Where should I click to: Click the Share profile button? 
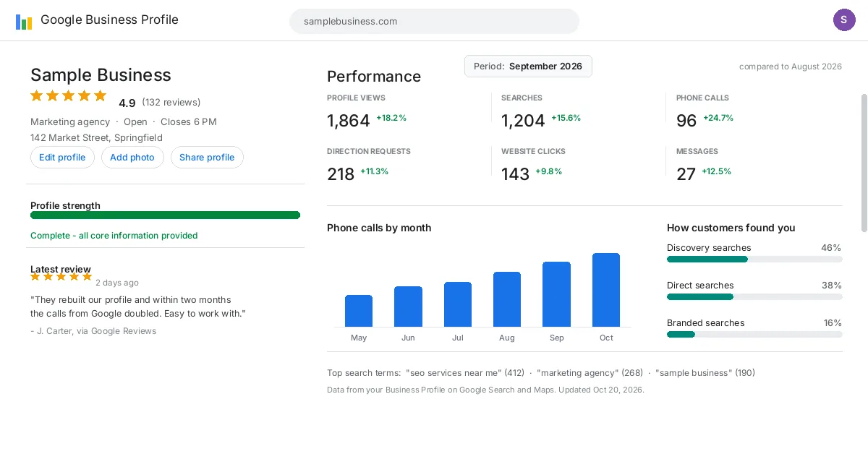point(207,158)
